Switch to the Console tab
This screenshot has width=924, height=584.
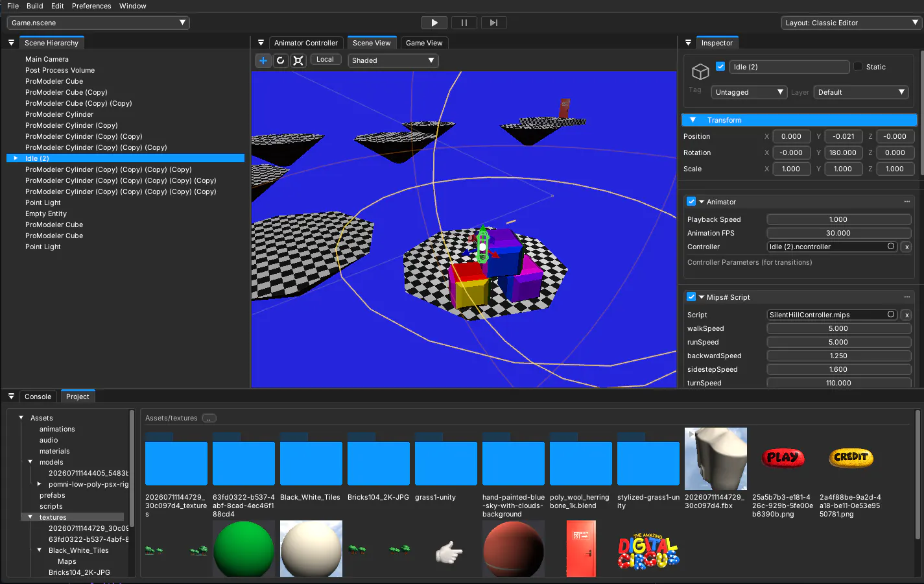[x=38, y=396]
